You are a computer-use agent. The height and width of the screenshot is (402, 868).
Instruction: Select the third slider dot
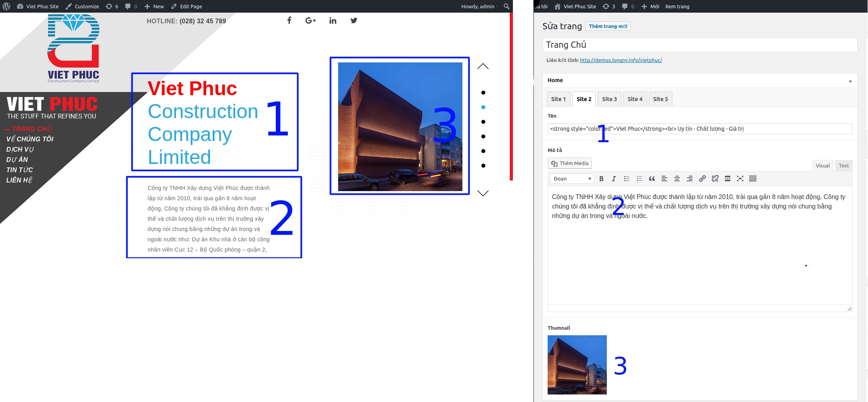[x=483, y=122]
